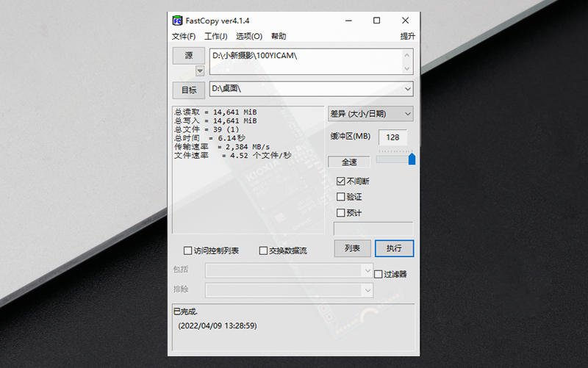The image size is (588, 368).
Task: Minimize the FastCopy window
Action: point(348,21)
